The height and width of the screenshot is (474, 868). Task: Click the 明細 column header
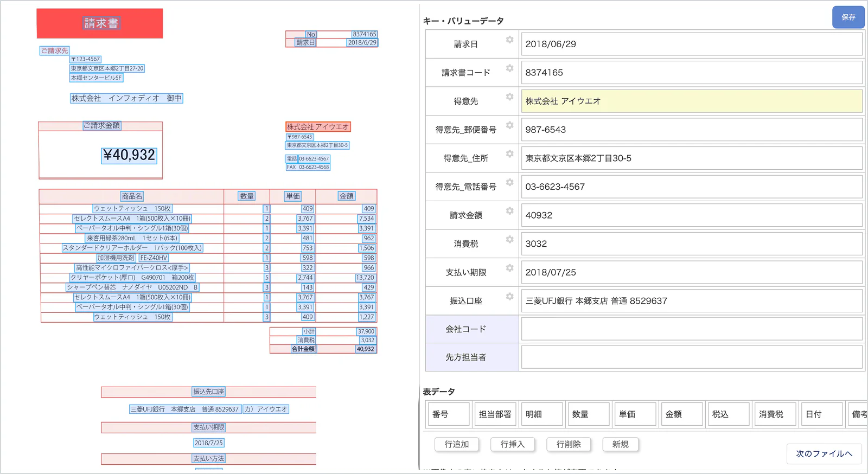pyautogui.click(x=542, y=414)
